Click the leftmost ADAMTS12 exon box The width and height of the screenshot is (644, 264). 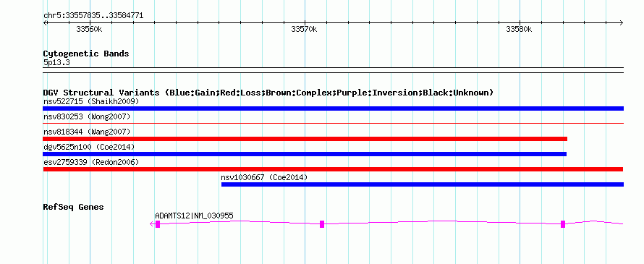click(158, 223)
